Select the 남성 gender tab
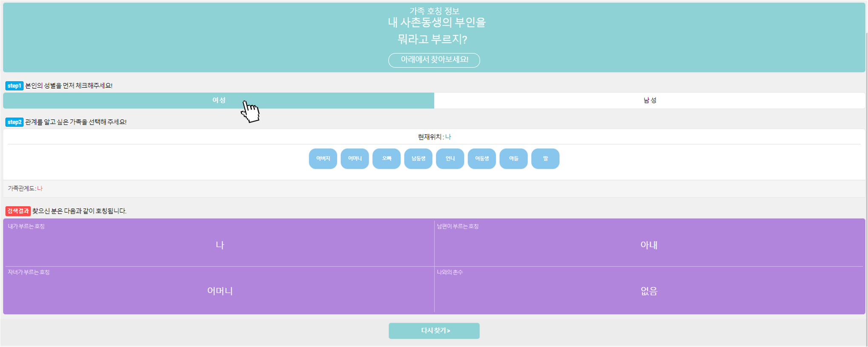 pyautogui.click(x=650, y=101)
